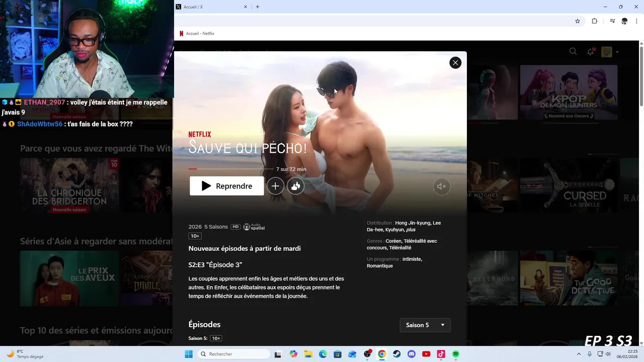
Task: Open TikTok from the taskbar
Action: click(x=441, y=354)
